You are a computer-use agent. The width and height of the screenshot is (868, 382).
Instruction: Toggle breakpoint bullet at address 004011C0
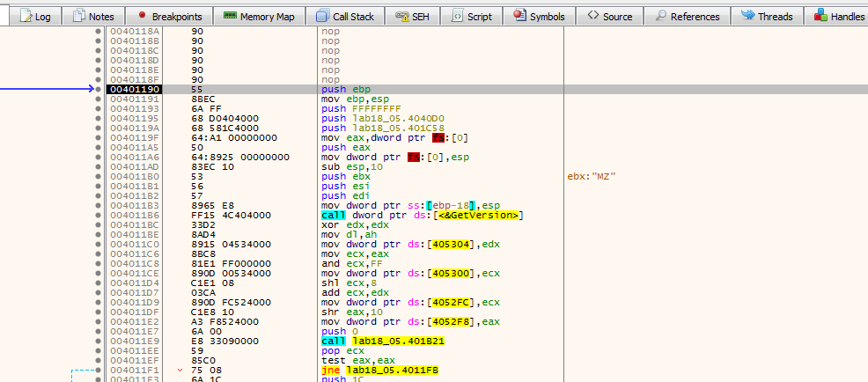98,245
